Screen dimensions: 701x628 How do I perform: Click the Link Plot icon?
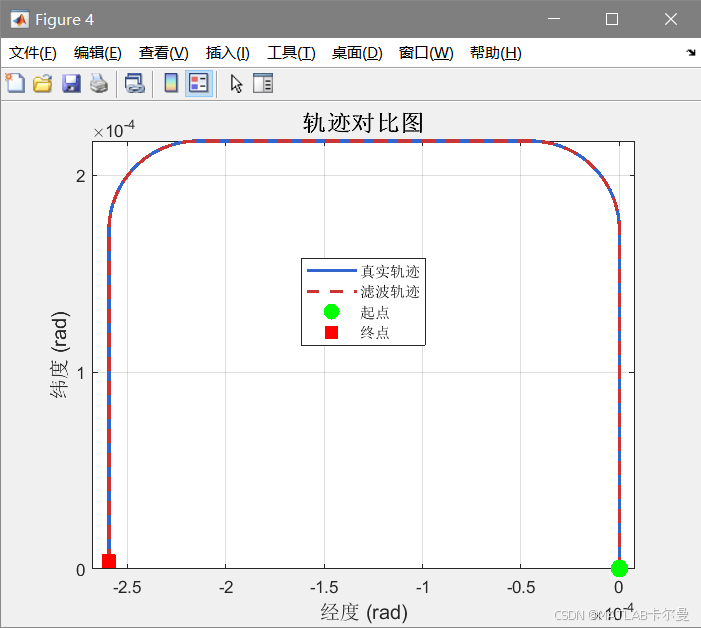click(x=135, y=83)
